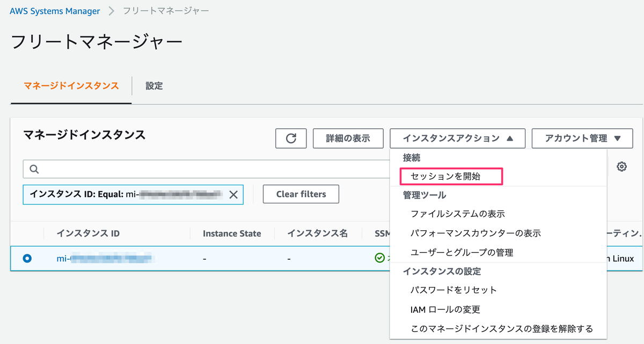Remove the インスタンス ID filter tag
Image resolution: width=644 pixels, height=344 pixels.
233,194
